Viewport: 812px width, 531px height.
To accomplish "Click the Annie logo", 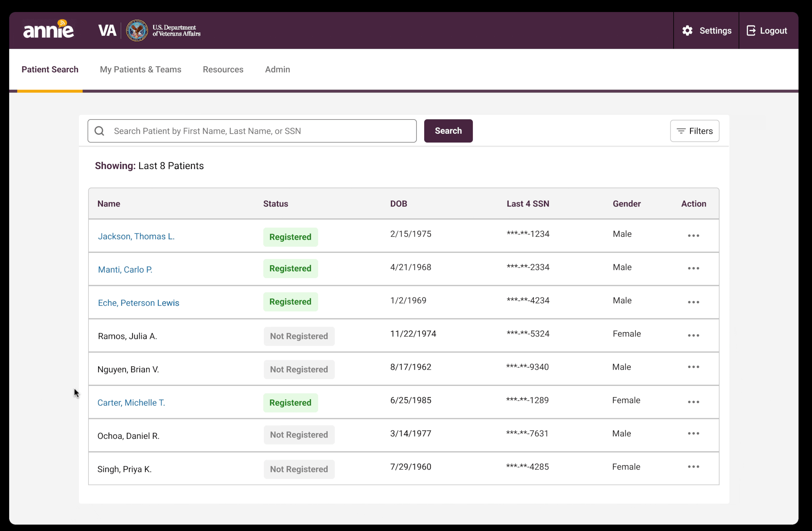I will 48,30.
